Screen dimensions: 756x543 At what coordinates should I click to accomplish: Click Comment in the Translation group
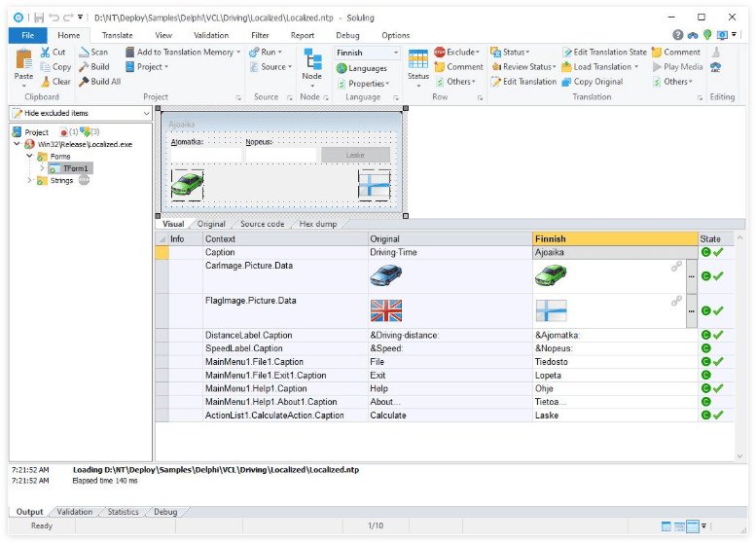[676, 53]
